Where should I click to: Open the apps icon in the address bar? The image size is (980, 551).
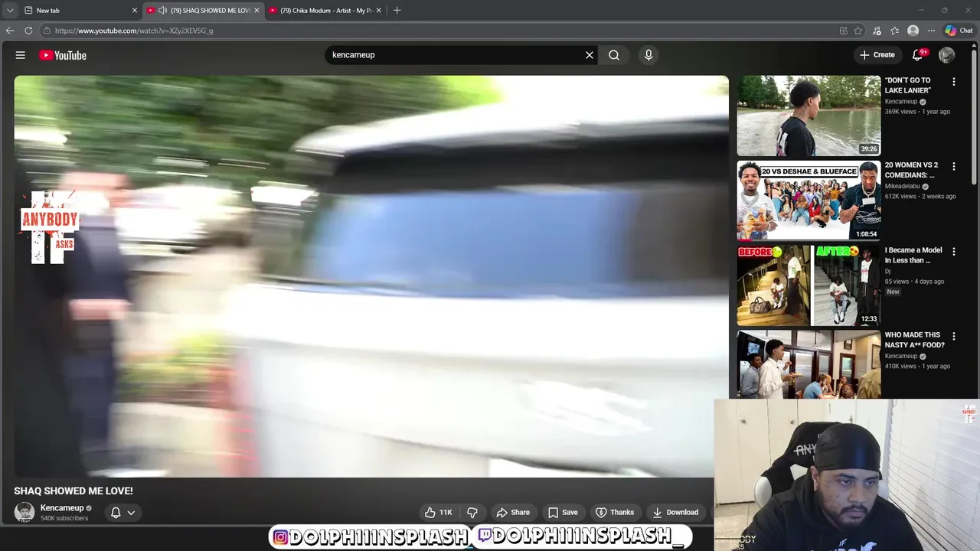[844, 31]
